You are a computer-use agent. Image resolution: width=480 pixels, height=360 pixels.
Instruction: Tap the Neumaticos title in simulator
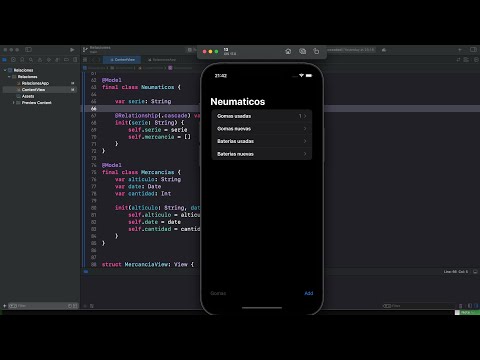238,102
